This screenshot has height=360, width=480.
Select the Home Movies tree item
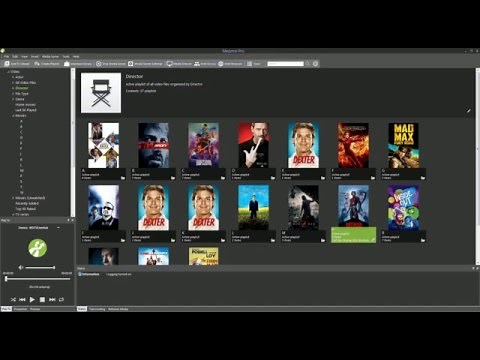[x=26, y=105]
